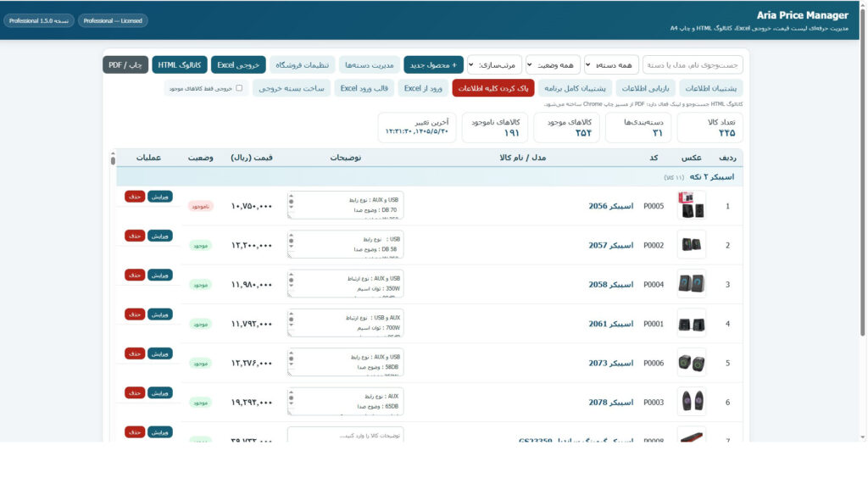Click the speaker image for P0003
868x484 pixels.
[692, 402]
